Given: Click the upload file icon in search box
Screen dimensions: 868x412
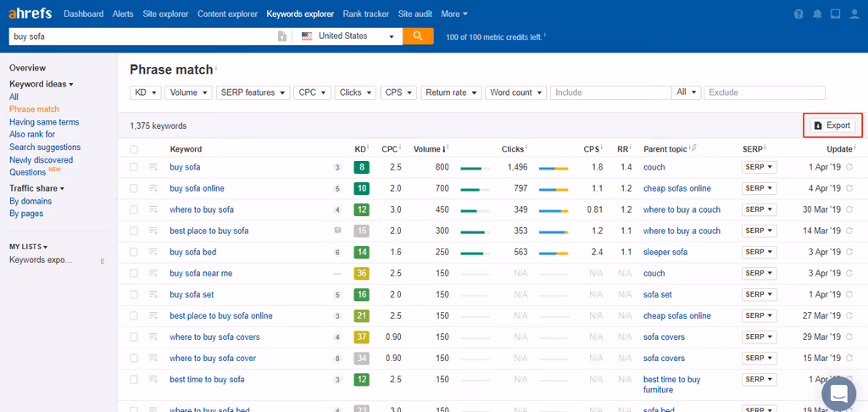Looking at the screenshot, I should (x=282, y=36).
